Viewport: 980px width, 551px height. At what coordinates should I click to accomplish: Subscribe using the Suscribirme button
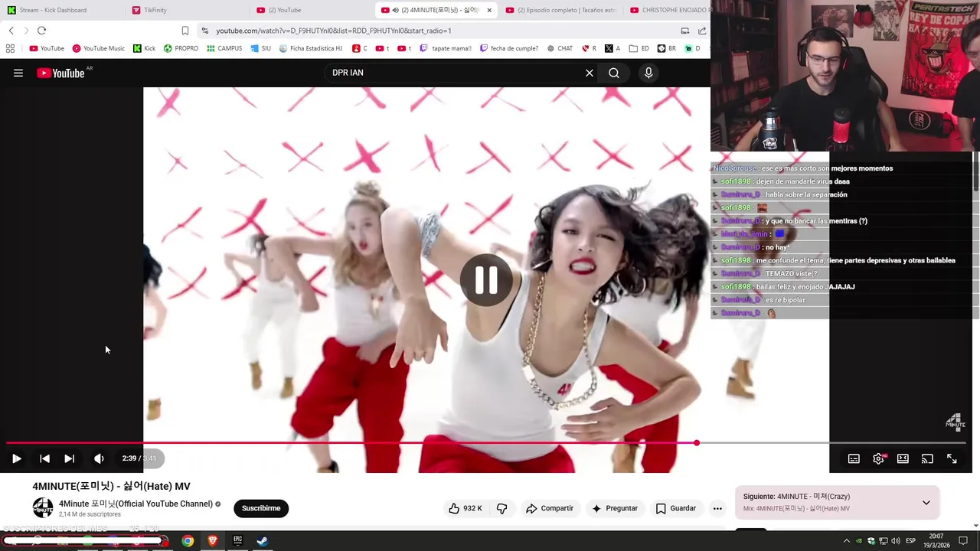(x=261, y=508)
